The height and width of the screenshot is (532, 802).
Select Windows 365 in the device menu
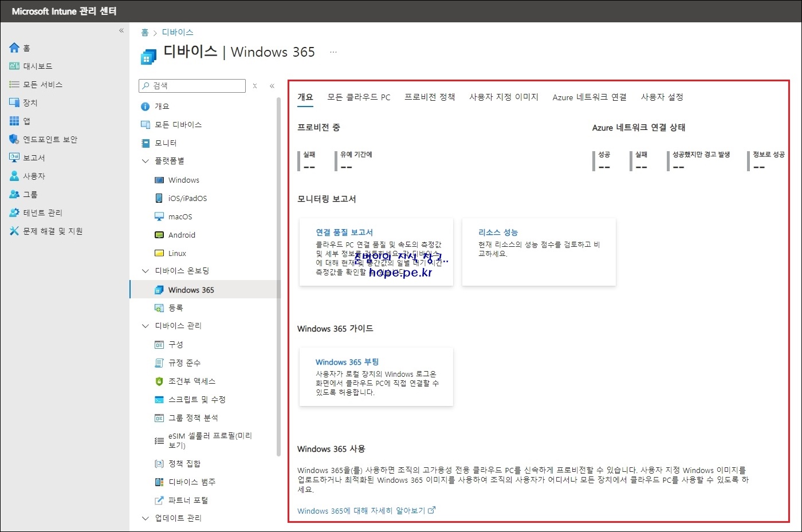(204, 290)
